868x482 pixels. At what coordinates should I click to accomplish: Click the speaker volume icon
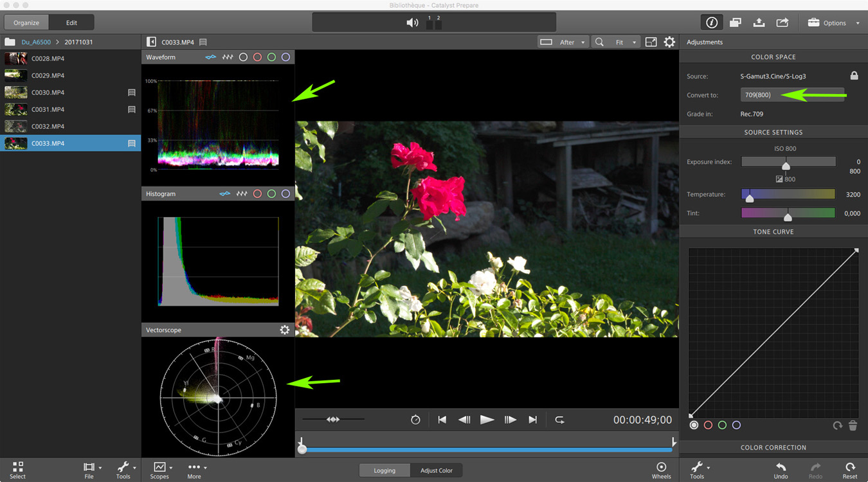(412, 22)
